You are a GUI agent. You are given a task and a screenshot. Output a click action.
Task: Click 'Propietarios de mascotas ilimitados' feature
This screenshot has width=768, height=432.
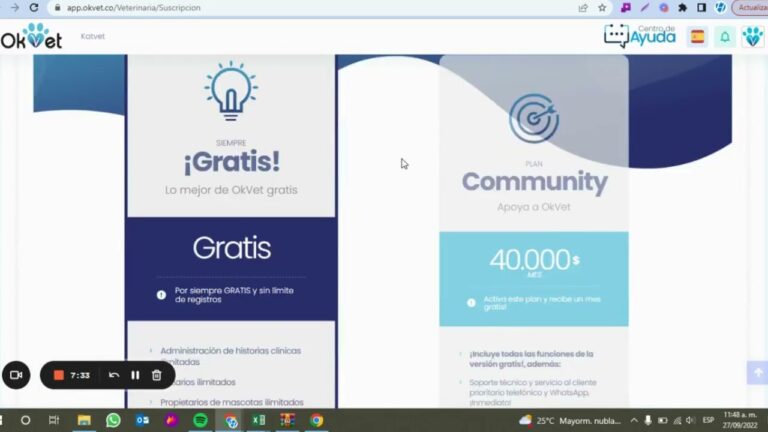click(x=232, y=402)
